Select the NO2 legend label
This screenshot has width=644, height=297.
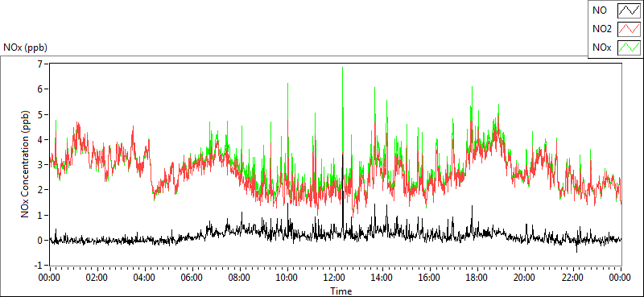click(602, 29)
